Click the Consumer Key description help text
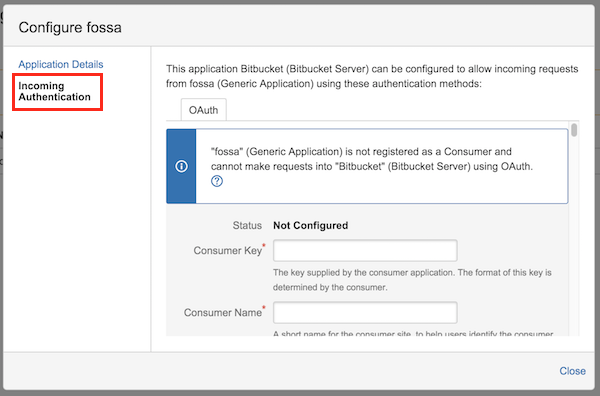 [412, 280]
